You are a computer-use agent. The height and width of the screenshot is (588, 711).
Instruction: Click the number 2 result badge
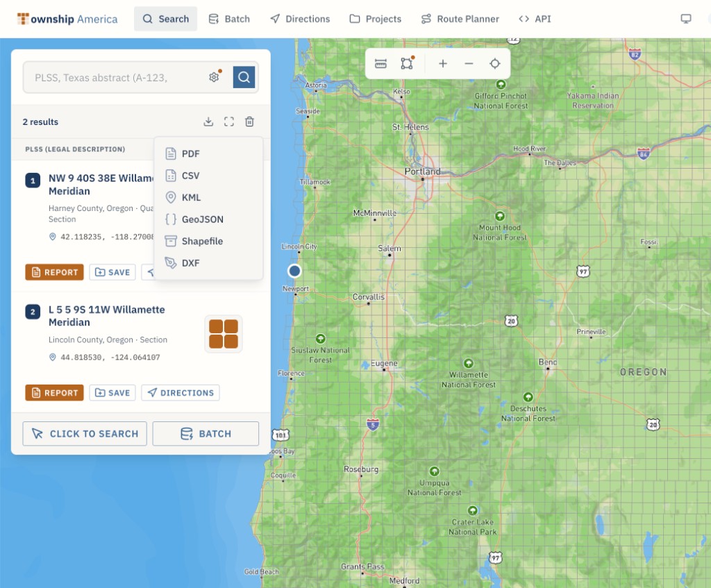tap(33, 312)
